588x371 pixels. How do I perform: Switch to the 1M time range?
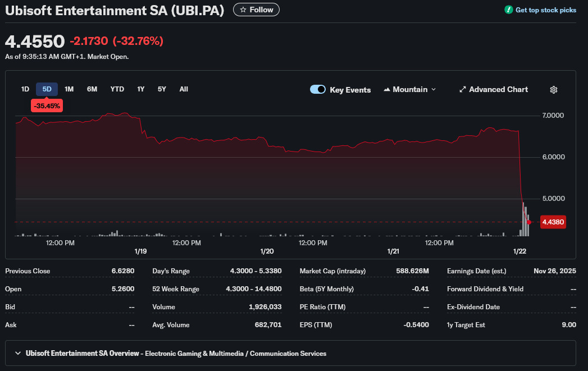[x=69, y=89]
